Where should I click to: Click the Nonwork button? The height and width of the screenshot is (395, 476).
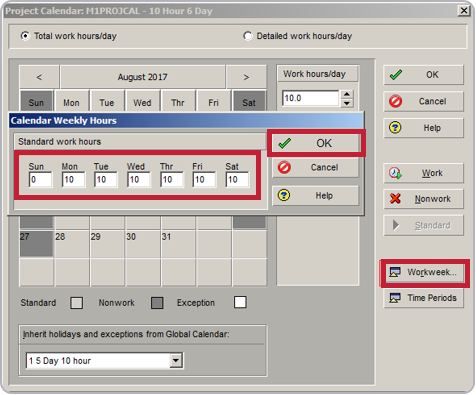[424, 199]
